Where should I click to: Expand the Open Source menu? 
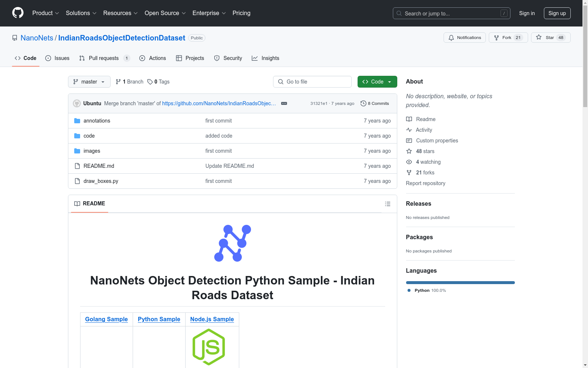pyautogui.click(x=165, y=13)
